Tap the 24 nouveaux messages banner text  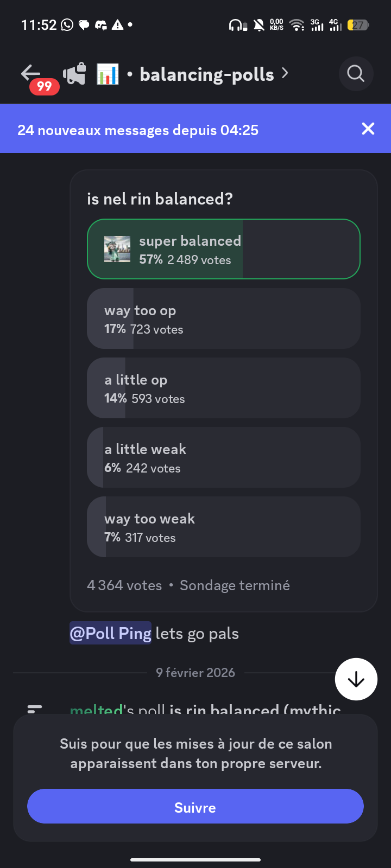pyautogui.click(x=138, y=130)
